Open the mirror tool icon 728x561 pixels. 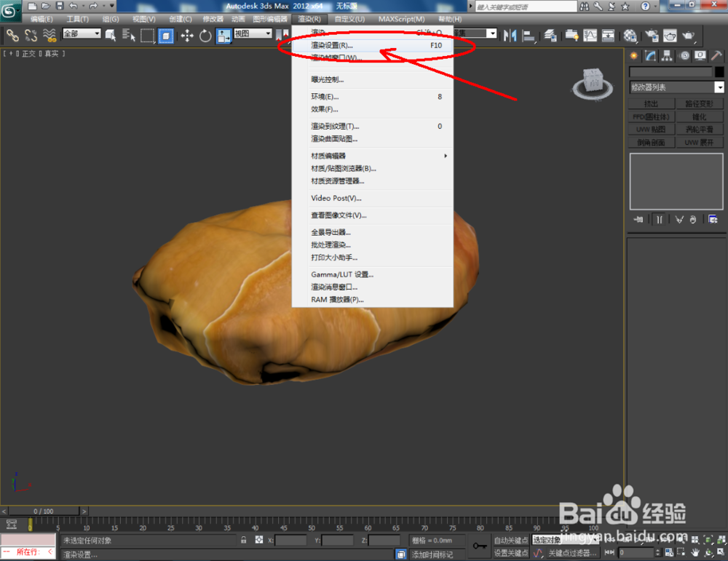click(x=508, y=35)
